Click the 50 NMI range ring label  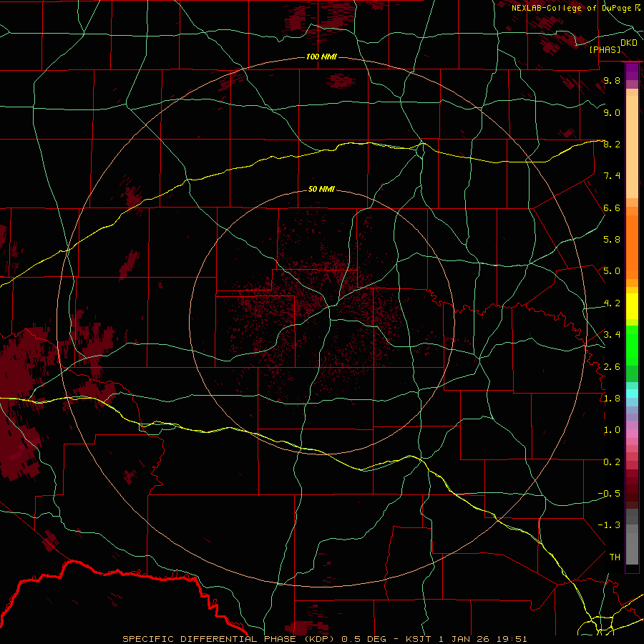click(321, 190)
